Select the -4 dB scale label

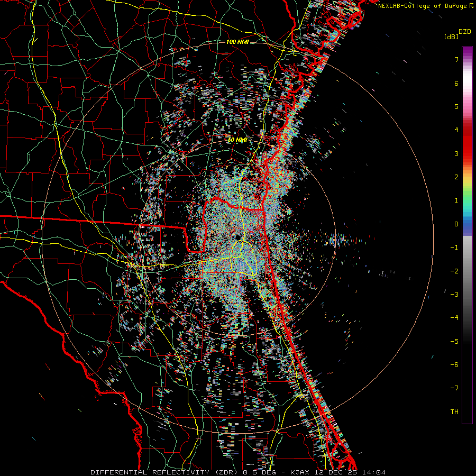(x=454, y=318)
